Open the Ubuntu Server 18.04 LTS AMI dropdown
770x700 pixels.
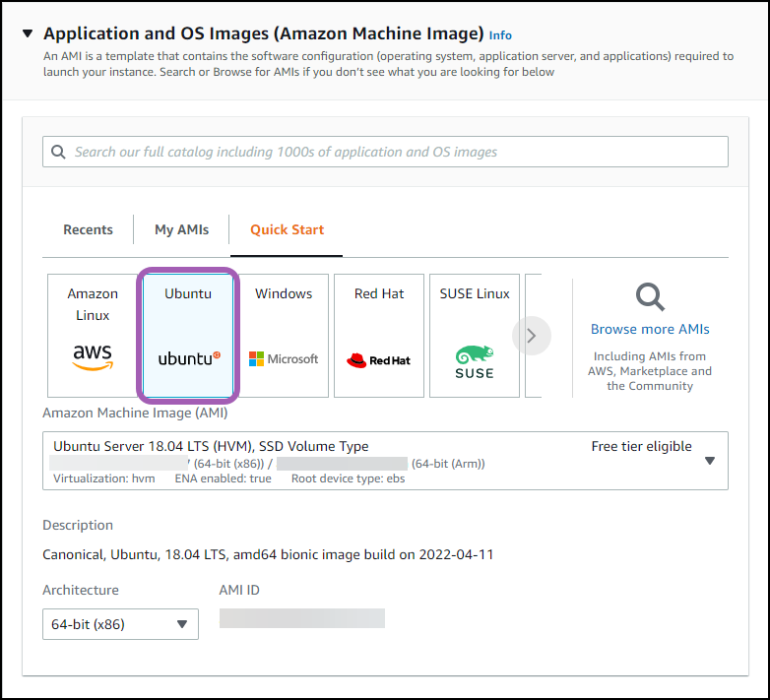click(385, 461)
